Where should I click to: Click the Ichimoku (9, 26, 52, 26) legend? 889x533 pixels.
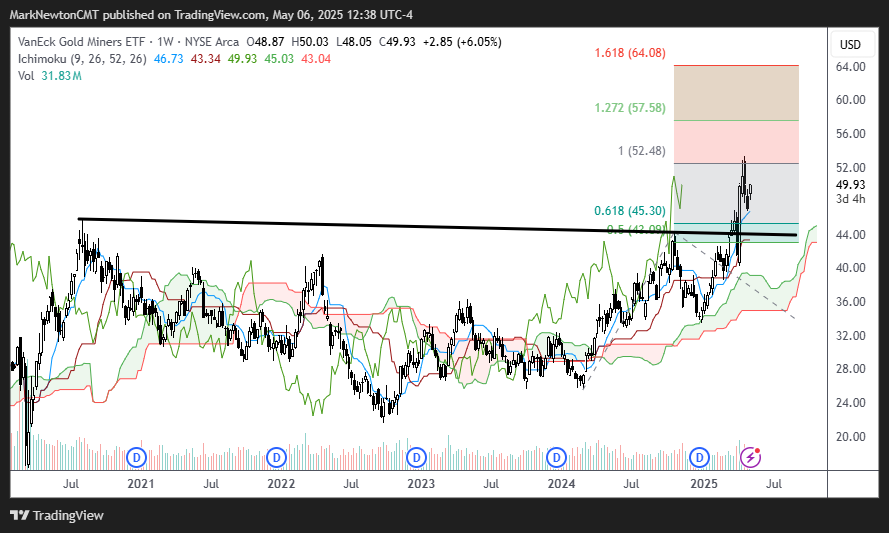[82, 59]
